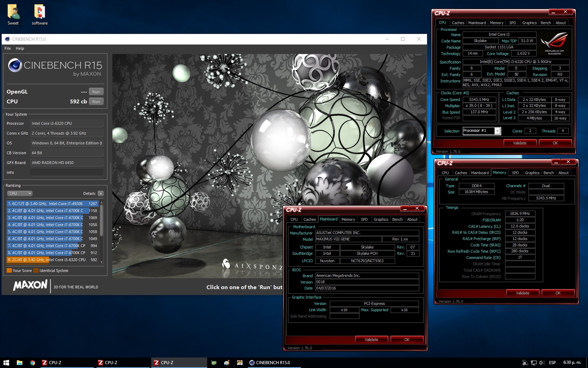Switch to Caches tab in CPU-Z processor window

point(458,23)
